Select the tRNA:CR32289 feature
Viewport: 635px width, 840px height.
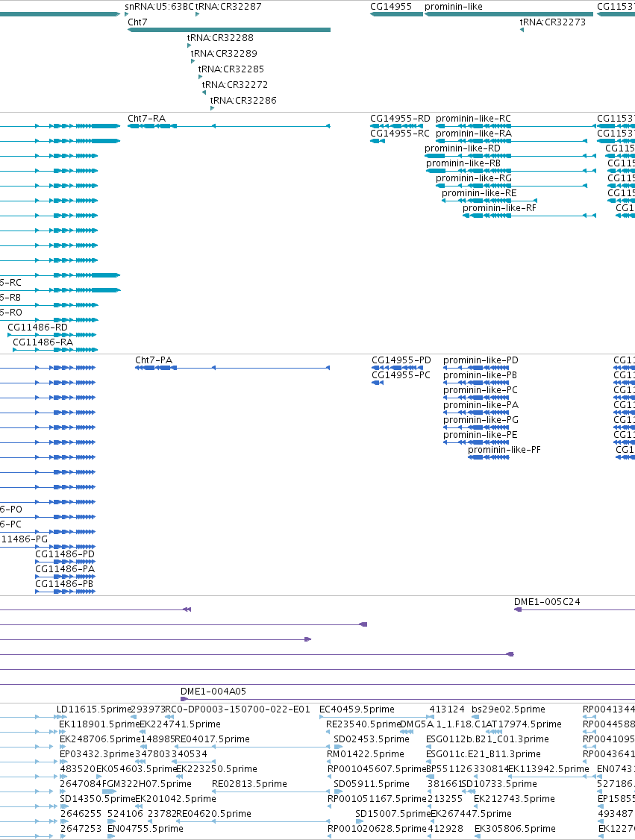pyautogui.click(x=193, y=61)
